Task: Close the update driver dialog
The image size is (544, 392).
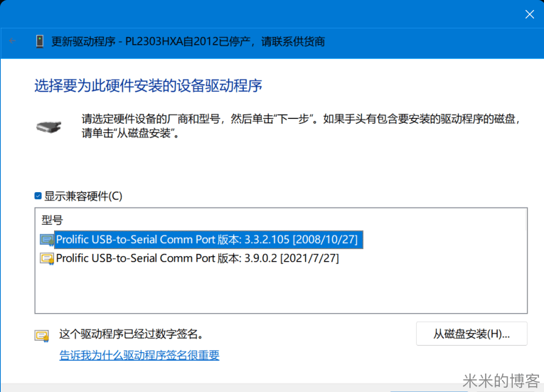Action: (x=529, y=14)
